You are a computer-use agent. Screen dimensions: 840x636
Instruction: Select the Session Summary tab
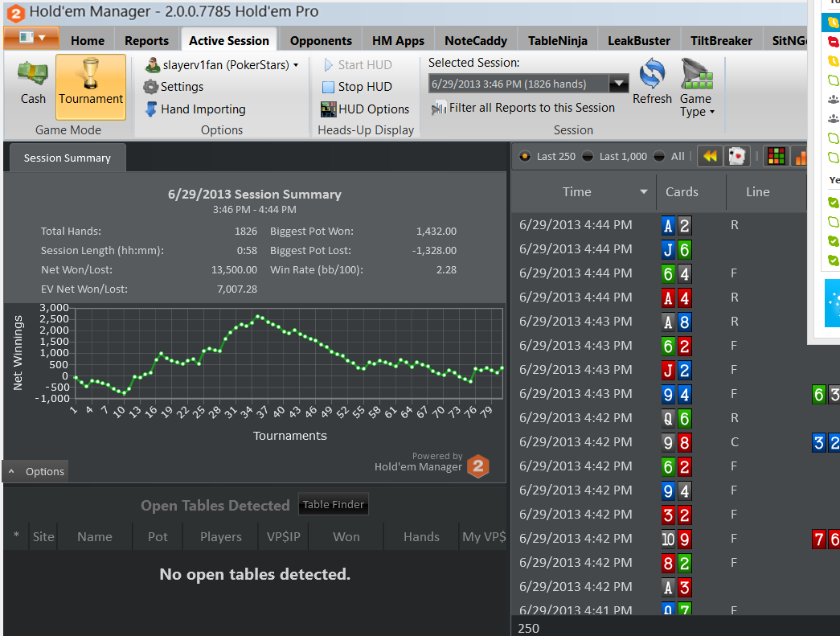[68, 158]
